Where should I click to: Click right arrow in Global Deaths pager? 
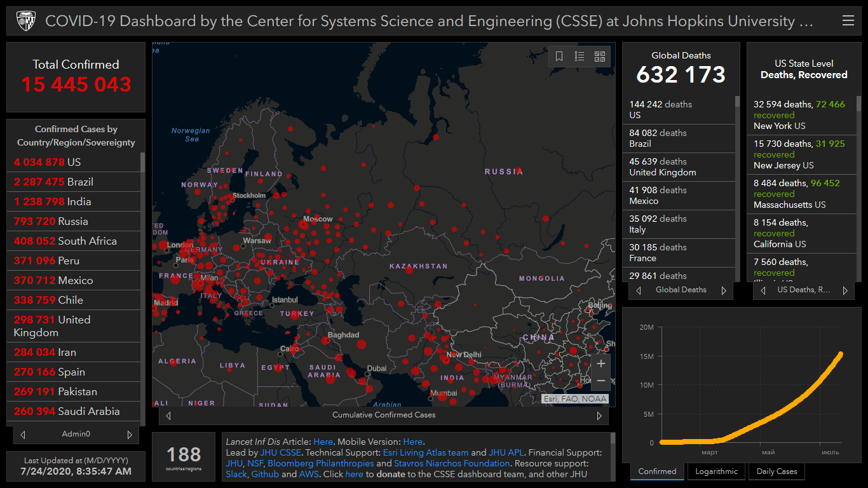[723, 290]
